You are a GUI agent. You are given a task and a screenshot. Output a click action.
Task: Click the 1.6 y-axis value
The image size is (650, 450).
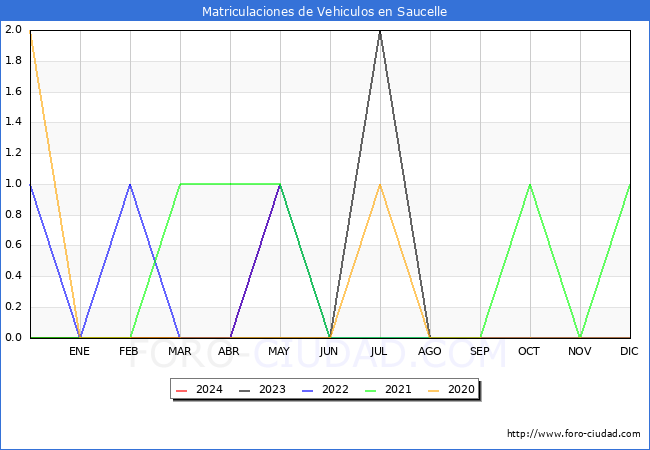(x=13, y=91)
